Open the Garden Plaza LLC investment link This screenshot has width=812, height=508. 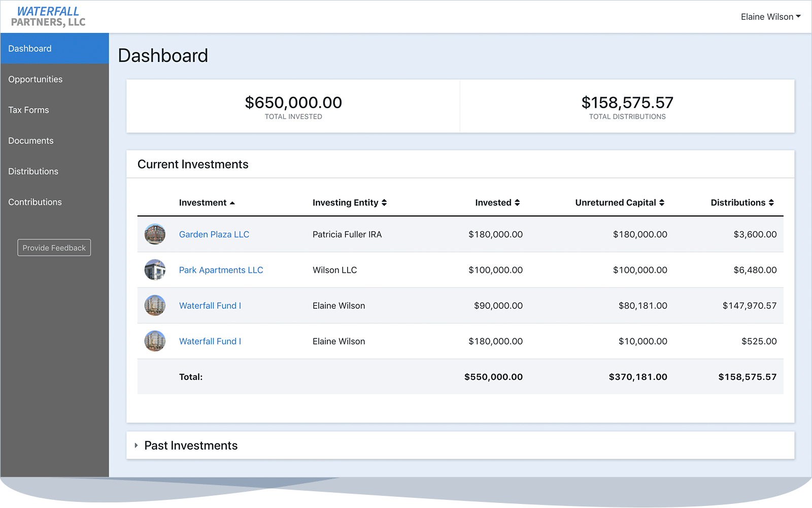pos(214,234)
